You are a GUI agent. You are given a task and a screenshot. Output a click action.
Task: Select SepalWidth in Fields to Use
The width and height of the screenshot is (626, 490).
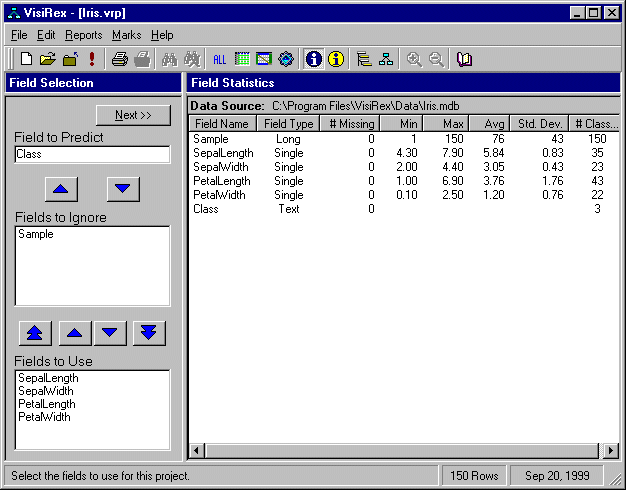coord(47,391)
